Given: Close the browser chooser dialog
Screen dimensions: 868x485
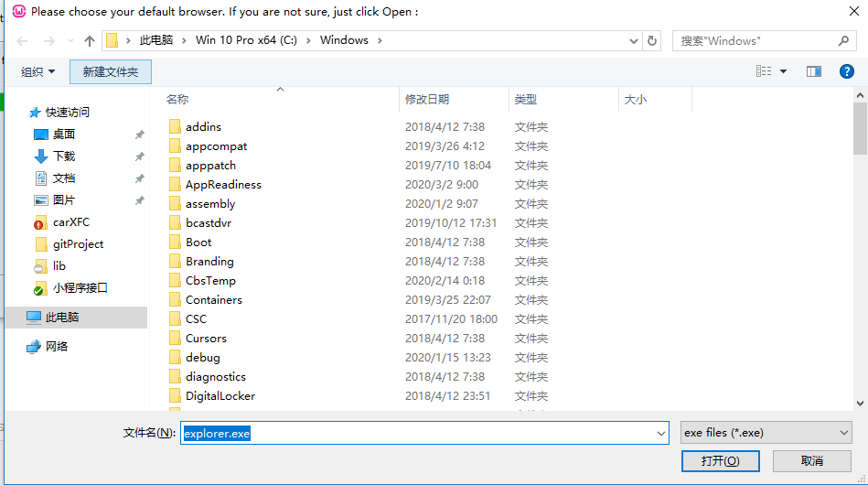Looking at the screenshot, I should point(854,12).
